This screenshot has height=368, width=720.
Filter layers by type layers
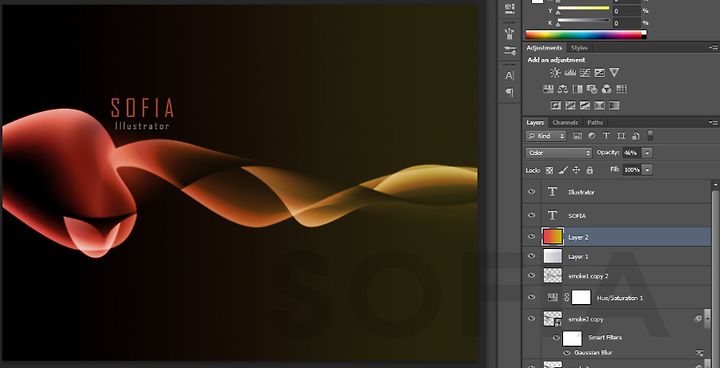pyautogui.click(x=606, y=136)
